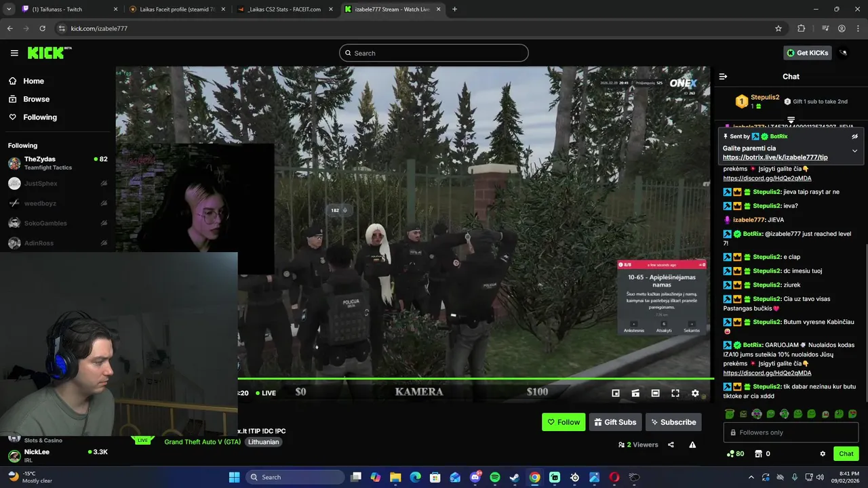
Task: Create a clip with clapper icon
Action: (x=635, y=393)
